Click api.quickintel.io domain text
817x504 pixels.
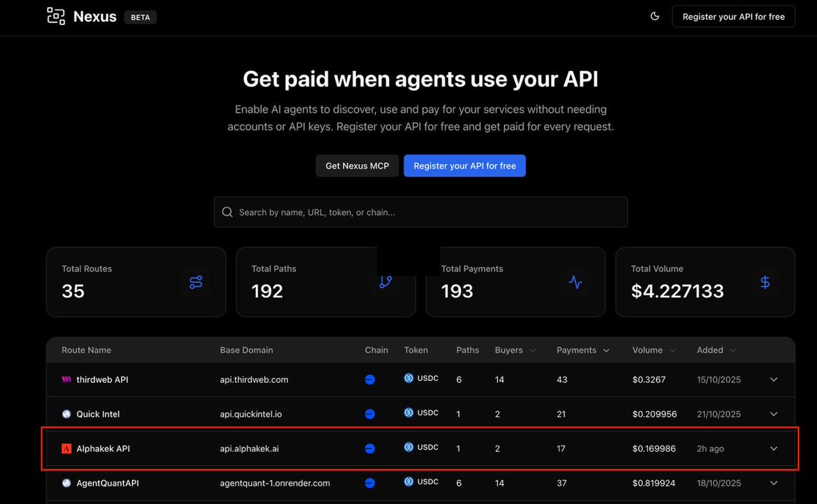pyautogui.click(x=251, y=414)
